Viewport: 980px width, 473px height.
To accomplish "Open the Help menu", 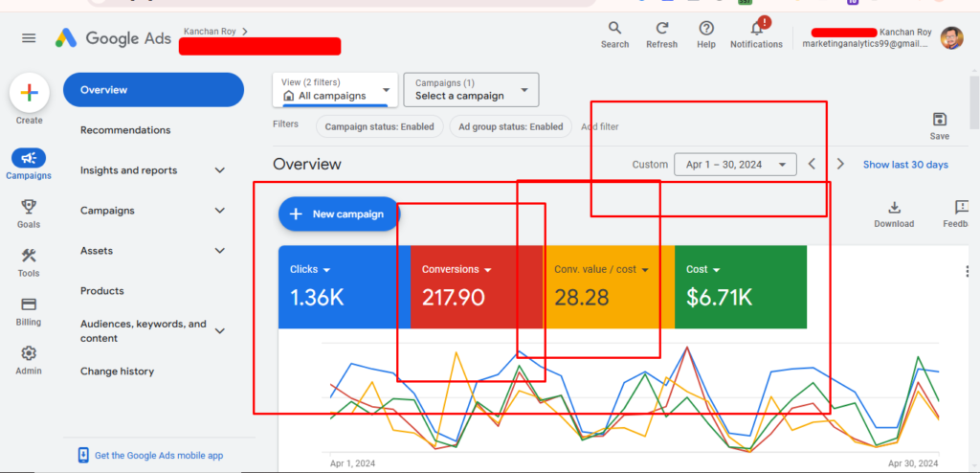I will [x=706, y=35].
